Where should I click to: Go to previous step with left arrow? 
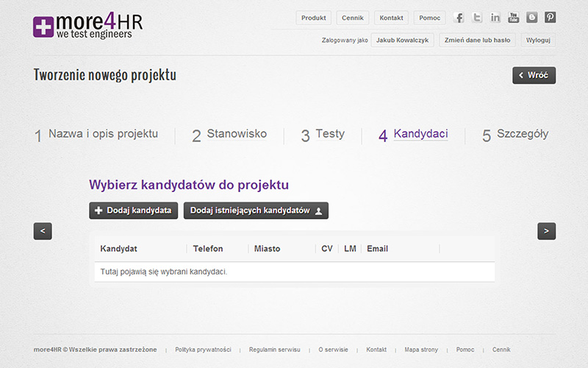(43, 231)
